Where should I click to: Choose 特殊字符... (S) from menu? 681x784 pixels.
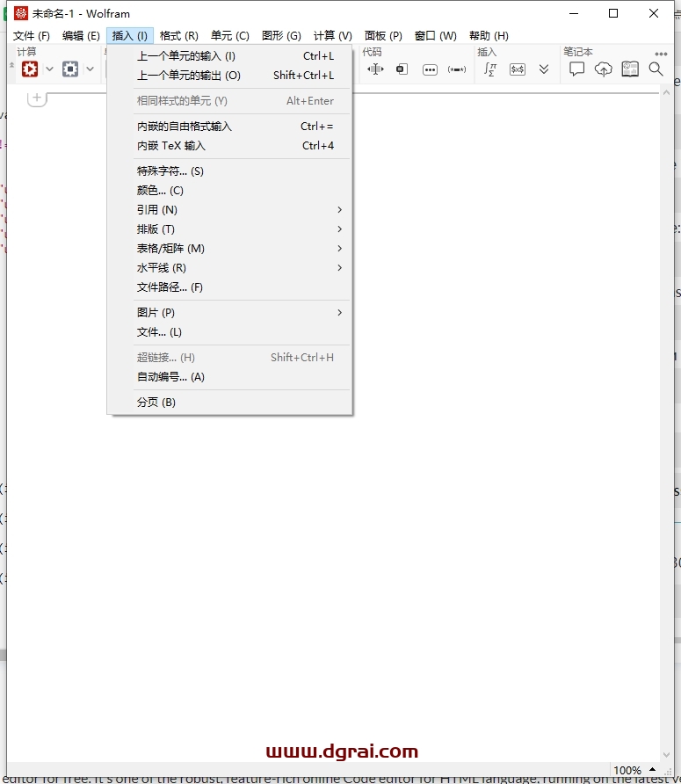(x=170, y=171)
